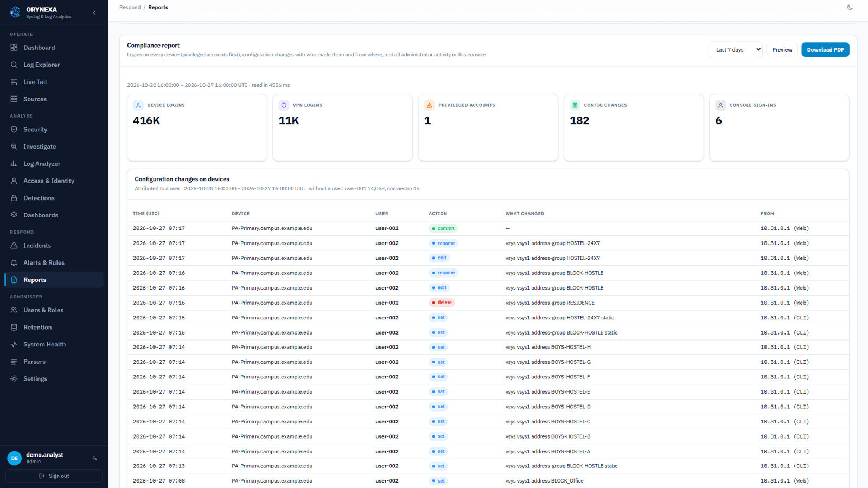Screen dimensions: 868x488
Task: Collapse the sidebar with the chevron icon
Action: pos(94,12)
